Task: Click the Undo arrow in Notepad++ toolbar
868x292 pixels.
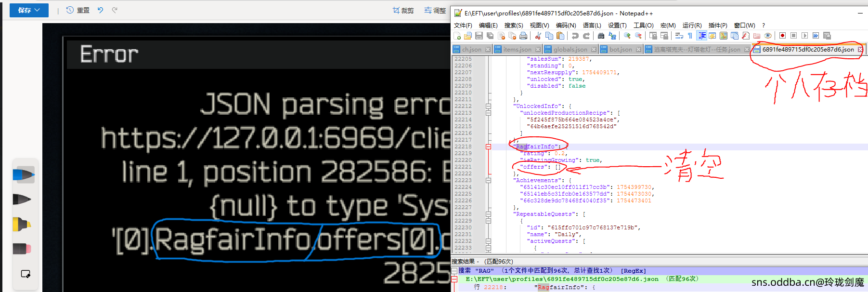Action: [x=575, y=36]
